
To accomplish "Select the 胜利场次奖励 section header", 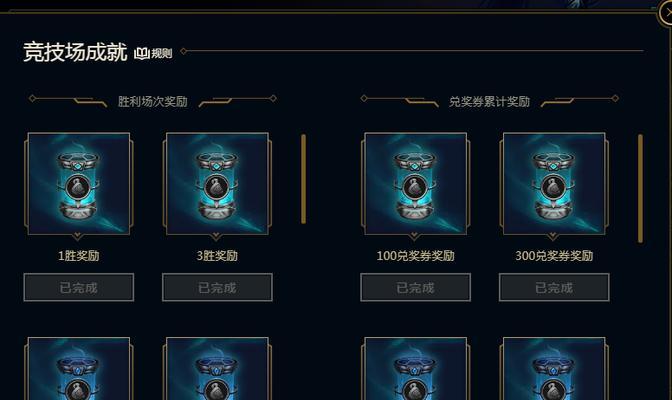I will point(153,102).
